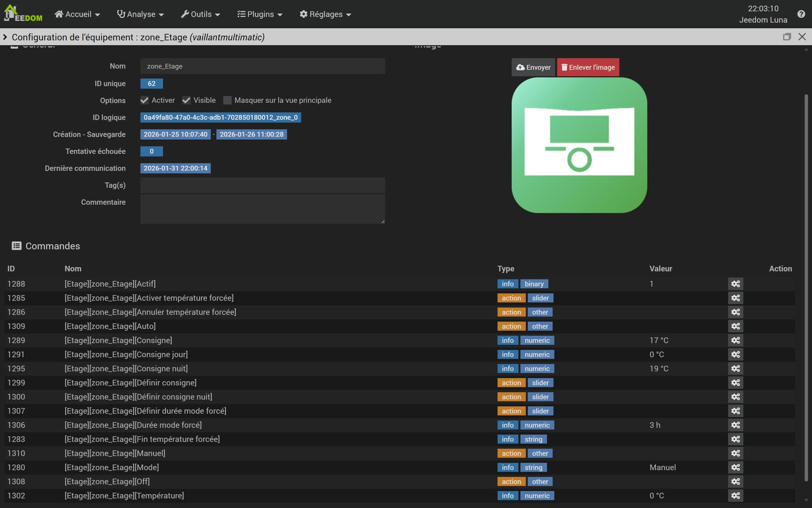Enable Masquer sur la vue principale
Viewport: 812px width, 508px height.
coord(228,101)
